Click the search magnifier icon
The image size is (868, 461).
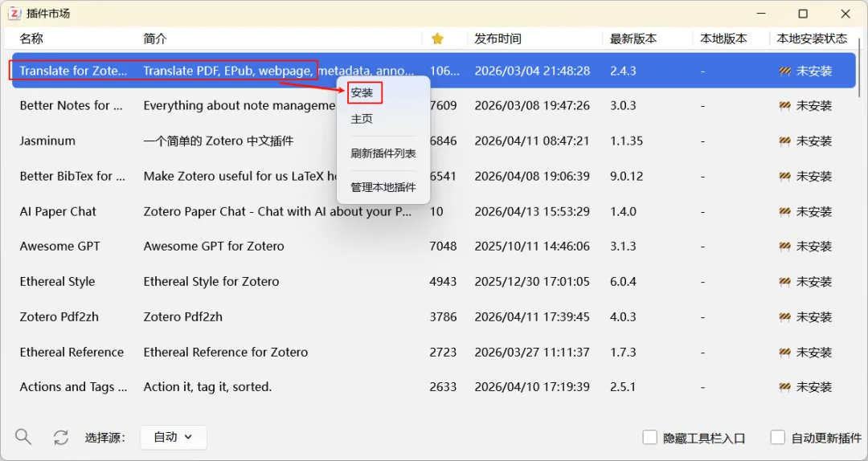[23, 437]
